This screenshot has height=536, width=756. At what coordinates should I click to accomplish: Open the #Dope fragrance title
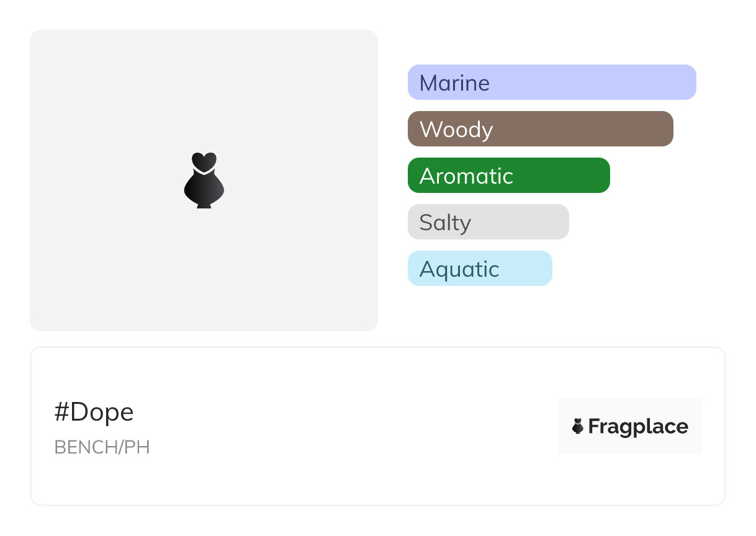tap(94, 413)
